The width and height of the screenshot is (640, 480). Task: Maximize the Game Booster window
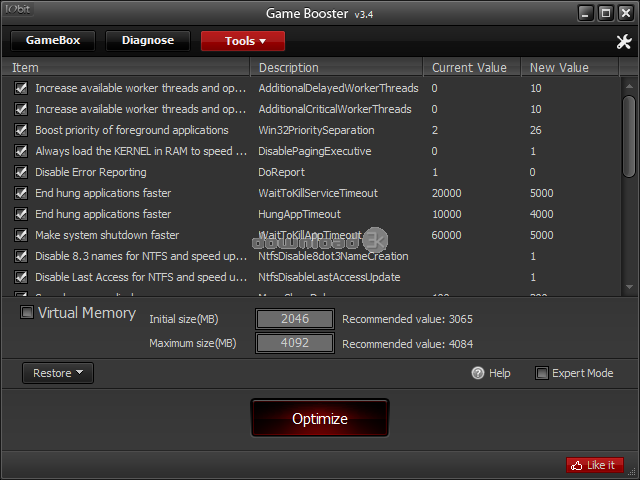pyautogui.click(x=606, y=13)
